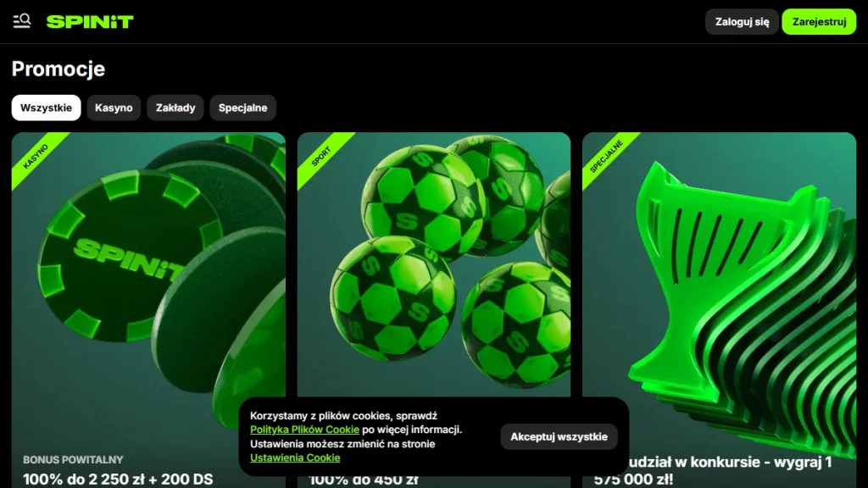Filter by the Specjalne tab

point(242,108)
